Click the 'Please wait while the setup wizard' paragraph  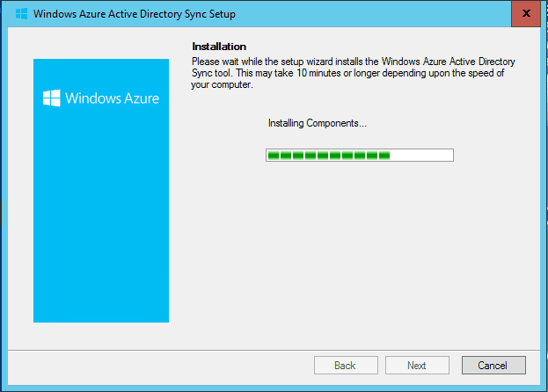tap(353, 73)
